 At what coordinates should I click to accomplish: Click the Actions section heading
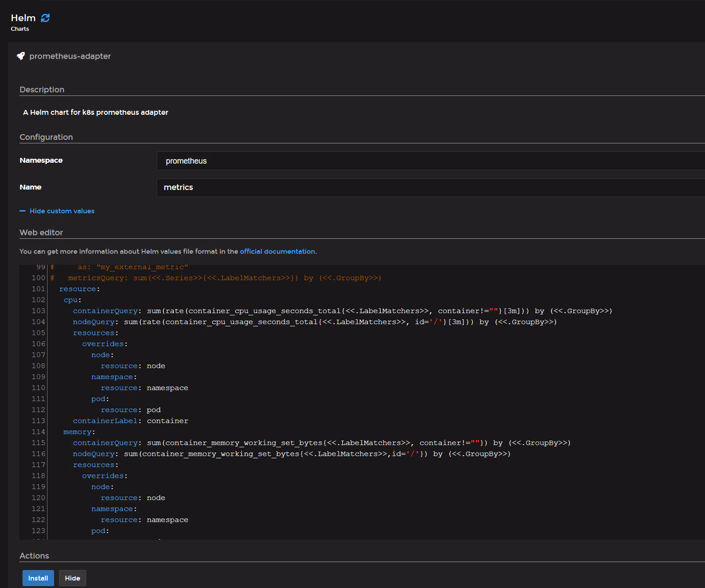(34, 556)
